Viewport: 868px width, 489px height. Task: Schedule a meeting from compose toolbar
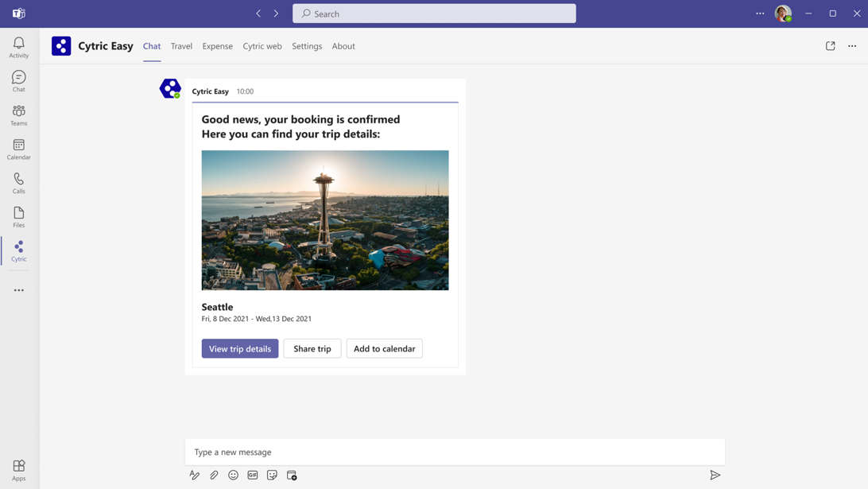click(292, 475)
